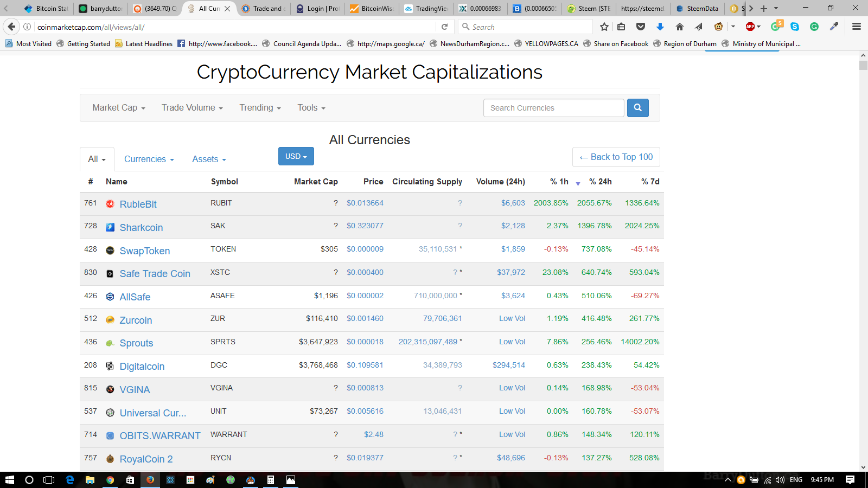Sort table by Market Cap column header

pyautogui.click(x=316, y=182)
